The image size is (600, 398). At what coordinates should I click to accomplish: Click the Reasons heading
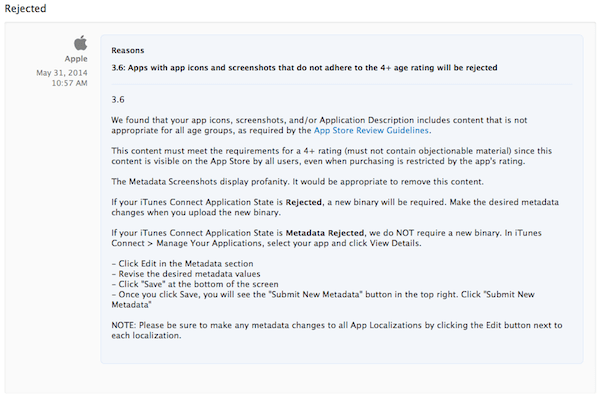pyautogui.click(x=127, y=51)
